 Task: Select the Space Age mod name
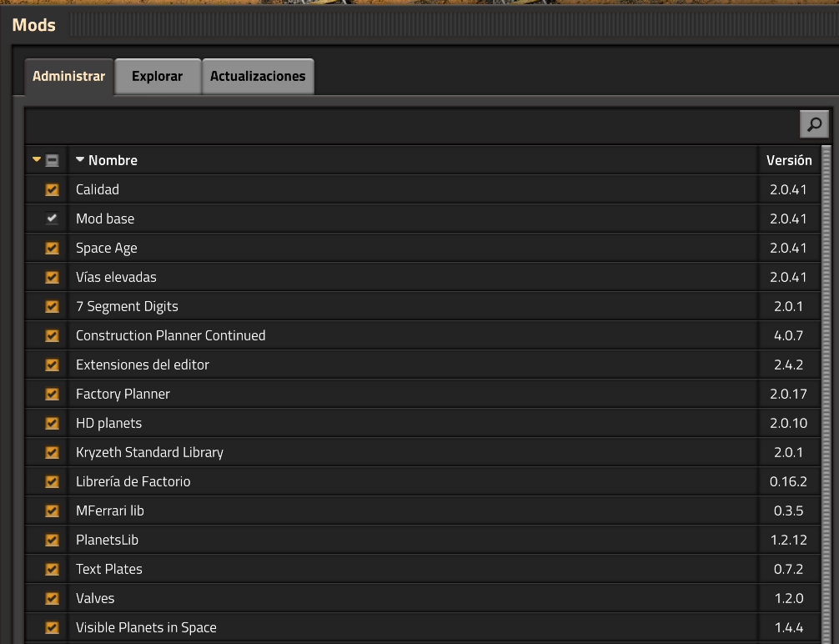click(x=107, y=248)
